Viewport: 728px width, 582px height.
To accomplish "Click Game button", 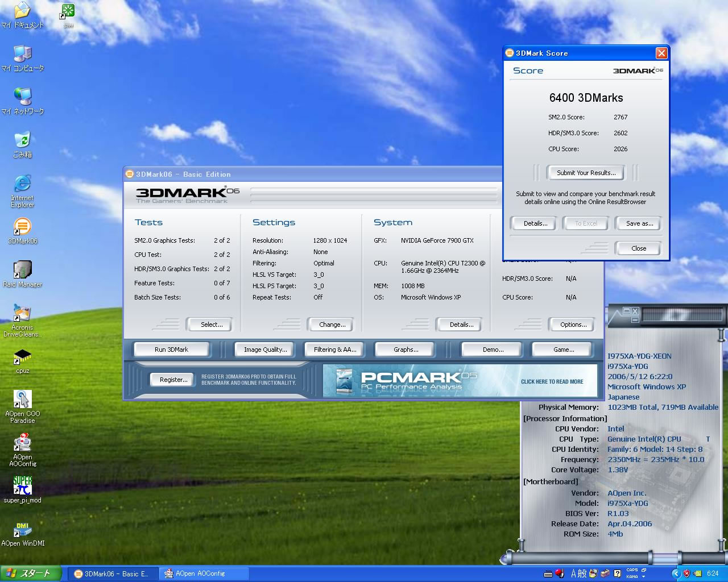I will pos(563,350).
